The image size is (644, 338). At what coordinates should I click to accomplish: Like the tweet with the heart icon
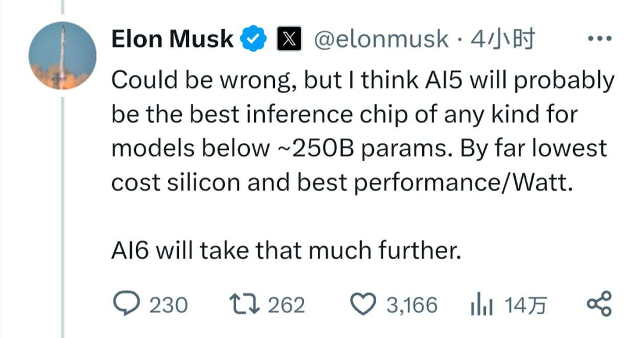click(x=363, y=305)
